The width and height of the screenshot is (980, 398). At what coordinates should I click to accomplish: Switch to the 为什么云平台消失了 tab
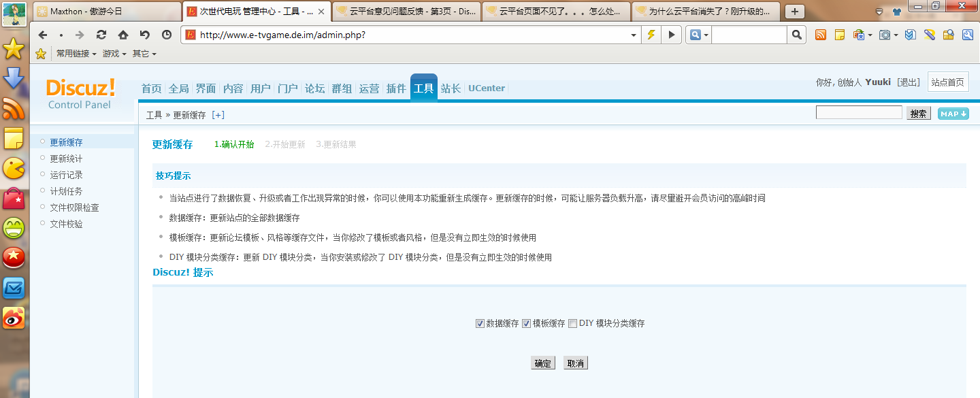point(706,12)
